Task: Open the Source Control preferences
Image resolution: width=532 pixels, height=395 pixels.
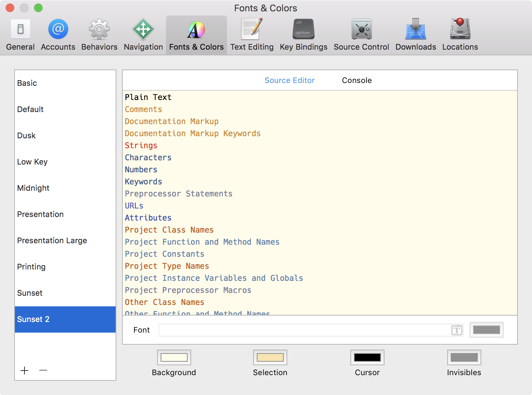Action: pyautogui.click(x=361, y=35)
